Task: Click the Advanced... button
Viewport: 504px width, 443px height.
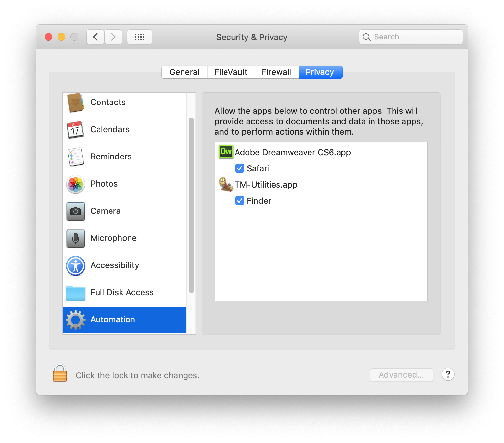Action: click(401, 375)
